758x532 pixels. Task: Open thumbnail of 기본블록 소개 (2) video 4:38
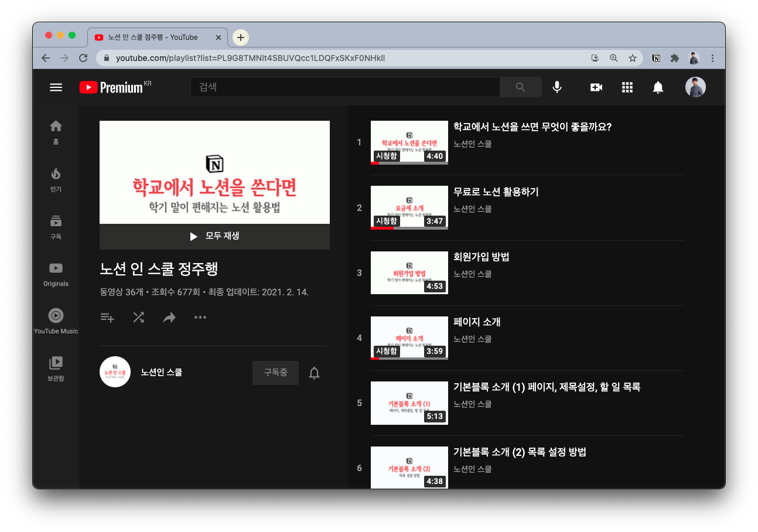pos(409,467)
